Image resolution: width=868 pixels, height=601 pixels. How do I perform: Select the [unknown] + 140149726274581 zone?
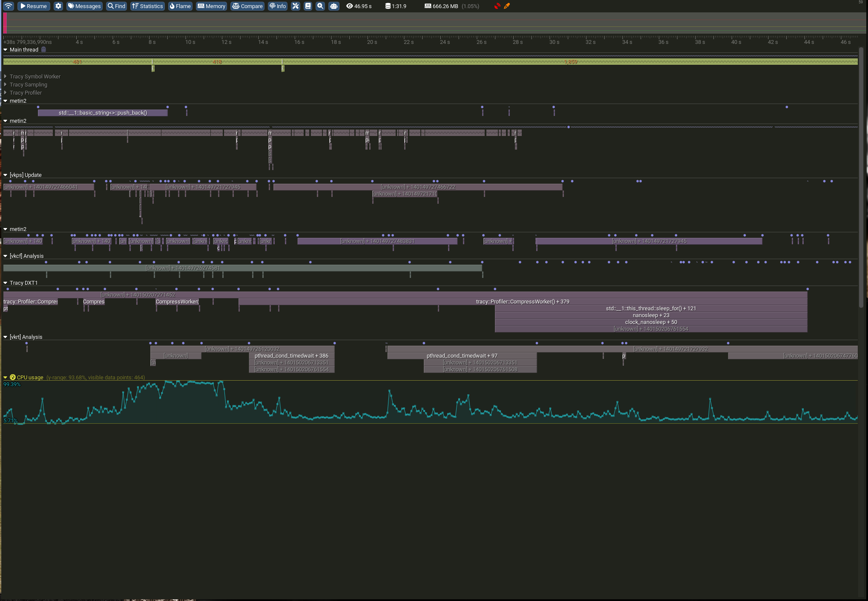pyautogui.click(x=242, y=268)
